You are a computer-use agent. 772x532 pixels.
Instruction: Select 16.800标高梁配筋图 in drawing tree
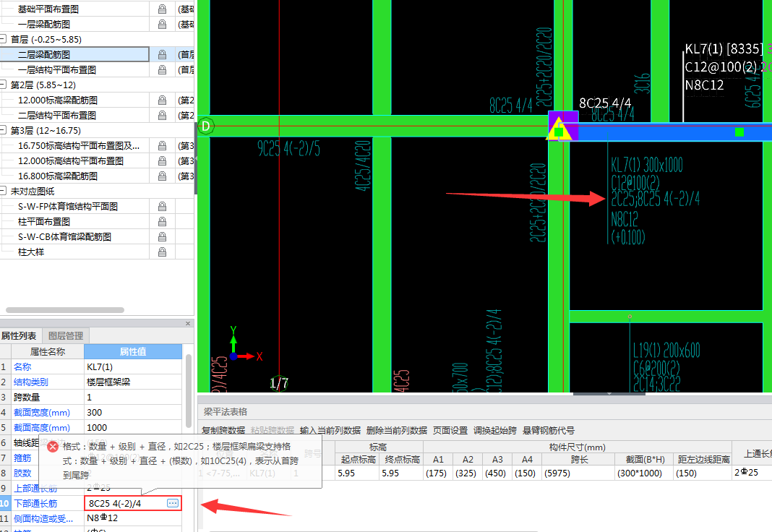pyautogui.click(x=58, y=176)
